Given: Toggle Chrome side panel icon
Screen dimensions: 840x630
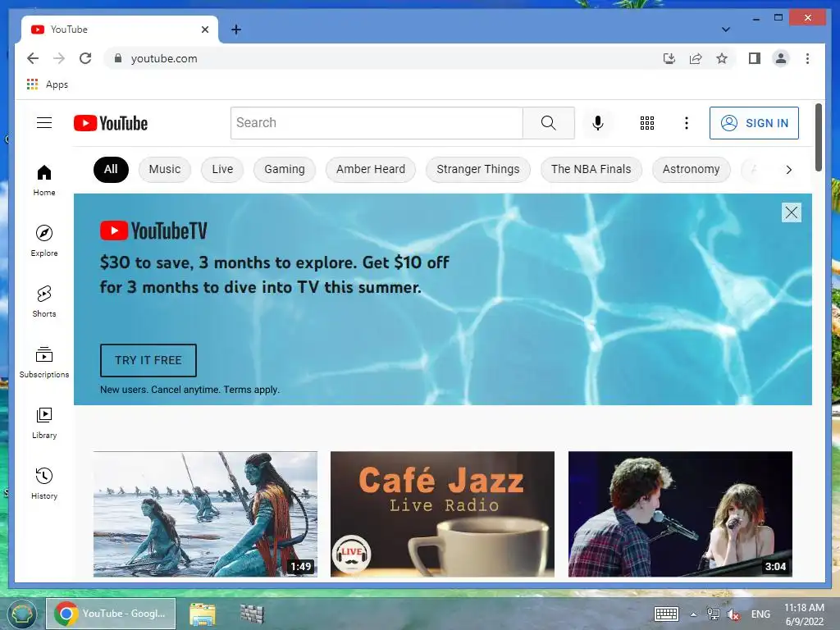Looking at the screenshot, I should [755, 58].
